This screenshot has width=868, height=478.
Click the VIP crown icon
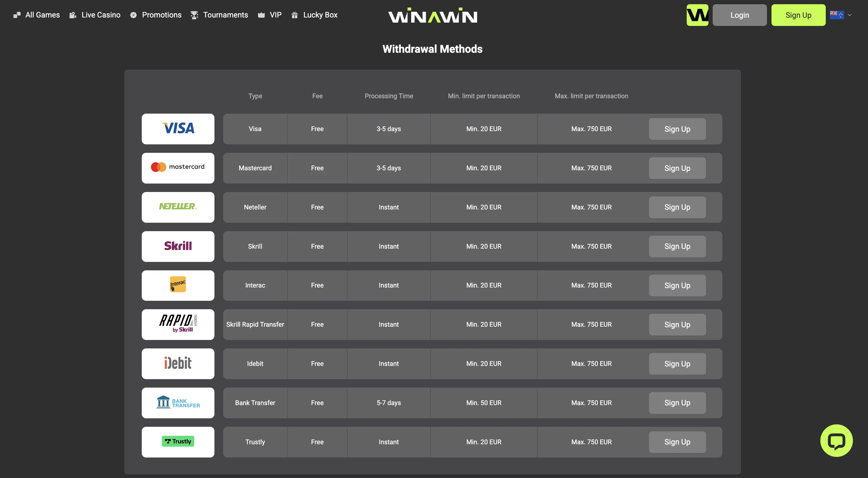261,15
